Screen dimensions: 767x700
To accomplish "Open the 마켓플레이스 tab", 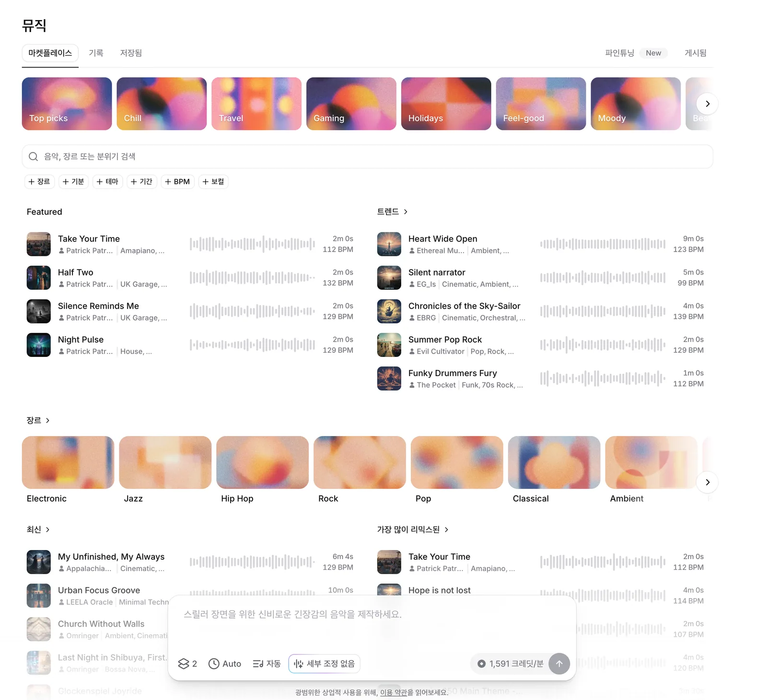I will pos(50,53).
